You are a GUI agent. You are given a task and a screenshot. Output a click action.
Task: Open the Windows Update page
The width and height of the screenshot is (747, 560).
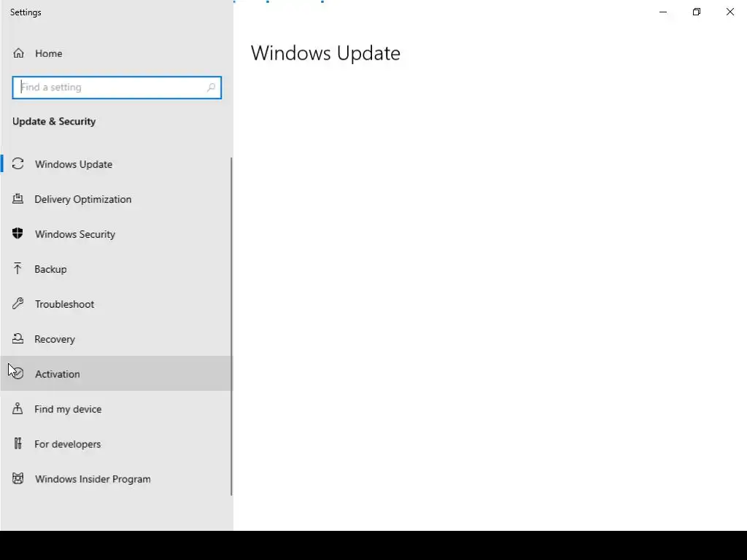(116, 164)
